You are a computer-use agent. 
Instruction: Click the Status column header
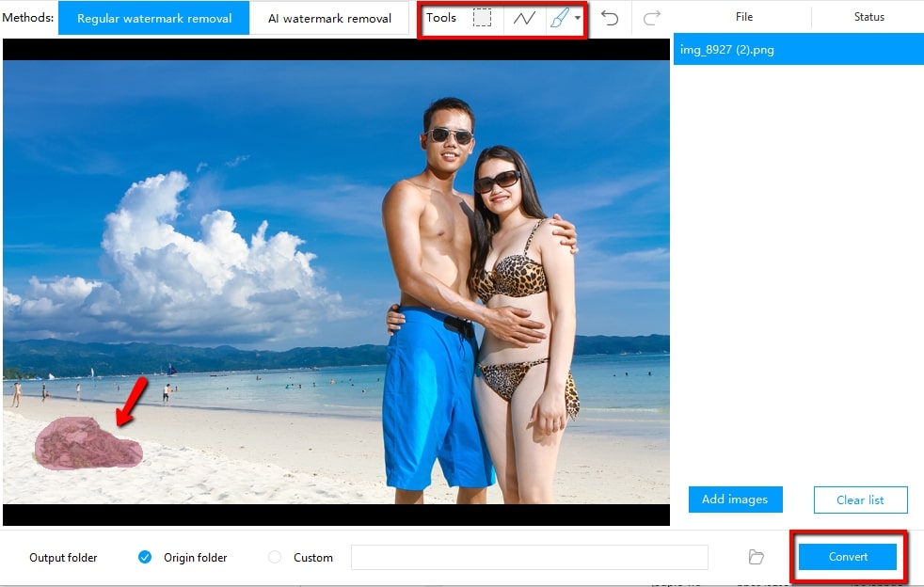(x=868, y=16)
